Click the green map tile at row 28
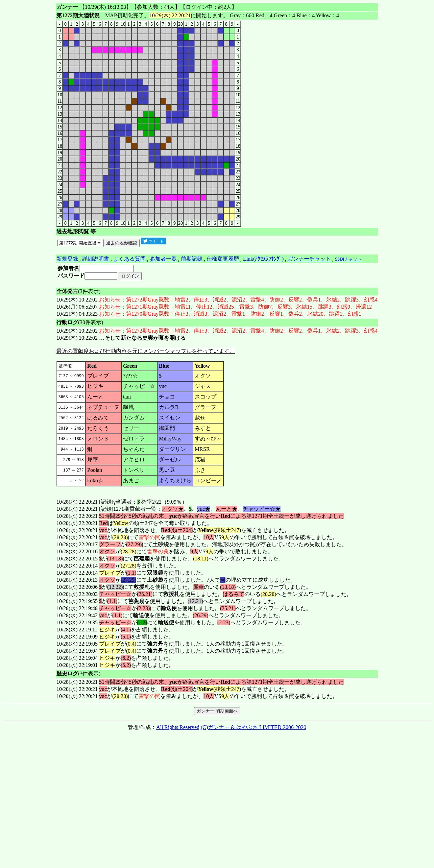The width and height of the screenshot is (434, 868). click(x=111, y=210)
